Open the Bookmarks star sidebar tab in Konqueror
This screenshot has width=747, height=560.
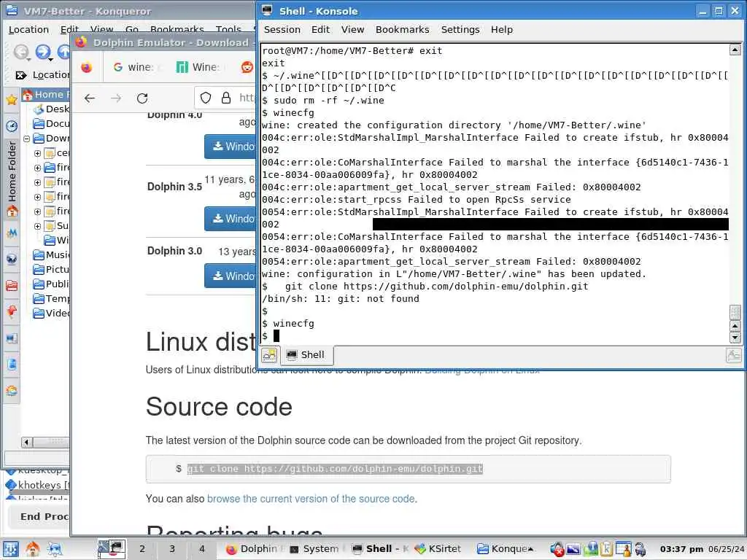tap(12, 99)
